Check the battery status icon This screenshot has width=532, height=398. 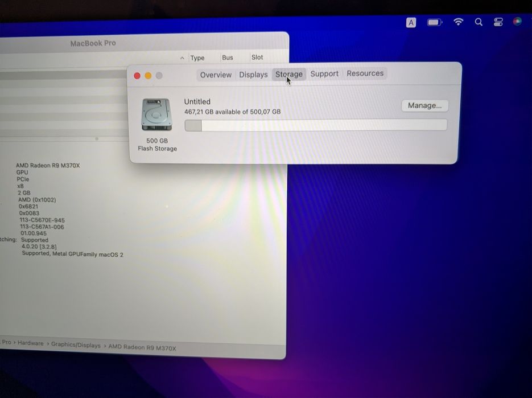coord(435,22)
